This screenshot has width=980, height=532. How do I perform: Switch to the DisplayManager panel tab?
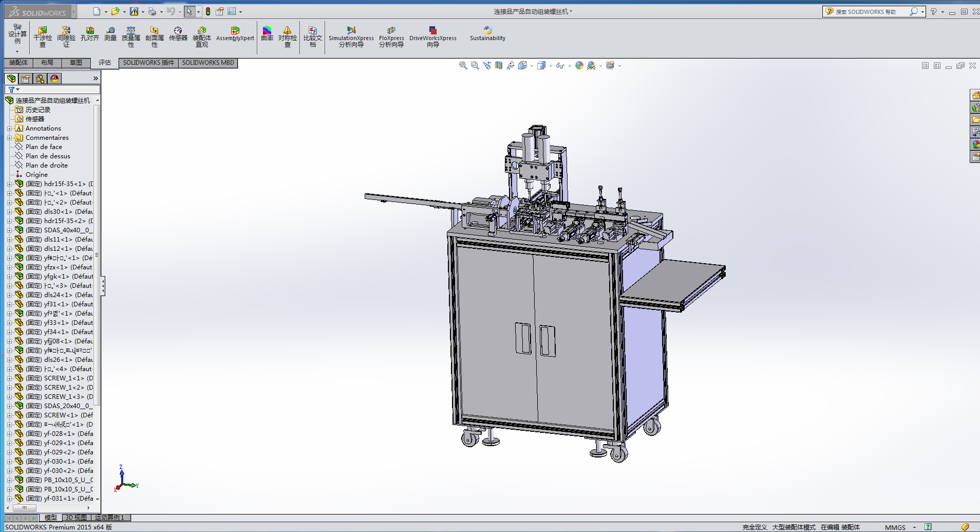click(54, 79)
